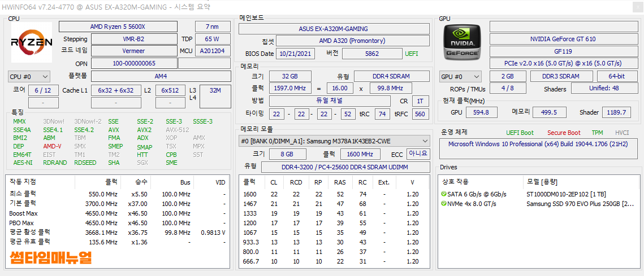
Task: Click the AVX2 feature flag
Action: coord(144,130)
